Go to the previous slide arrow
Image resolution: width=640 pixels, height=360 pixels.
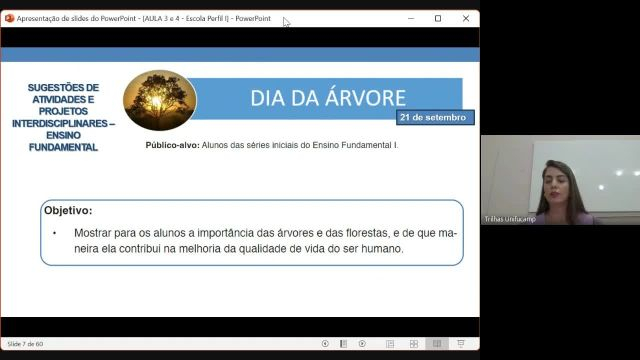pyautogui.click(x=325, y=344)
